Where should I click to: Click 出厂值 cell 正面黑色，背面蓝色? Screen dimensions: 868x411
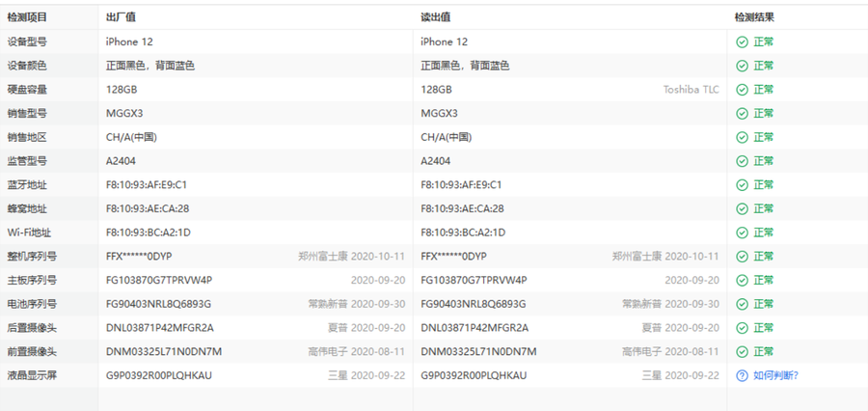click(150, 66)
